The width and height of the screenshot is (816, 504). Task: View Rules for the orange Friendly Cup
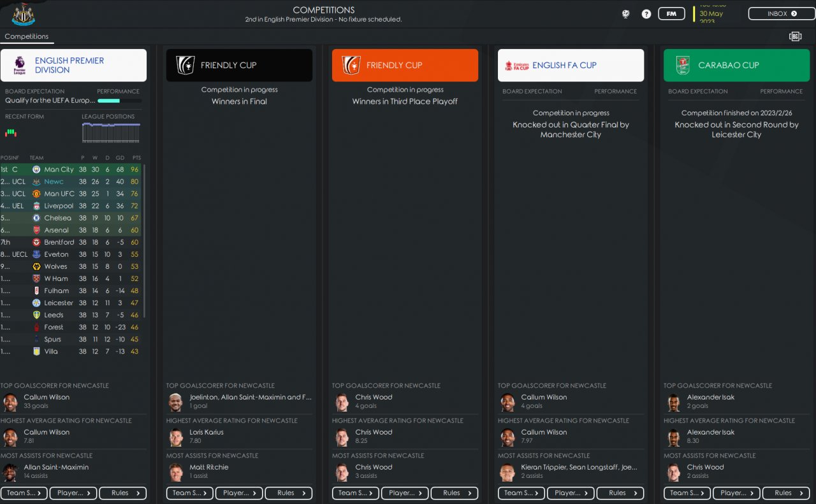click(455, 493)
